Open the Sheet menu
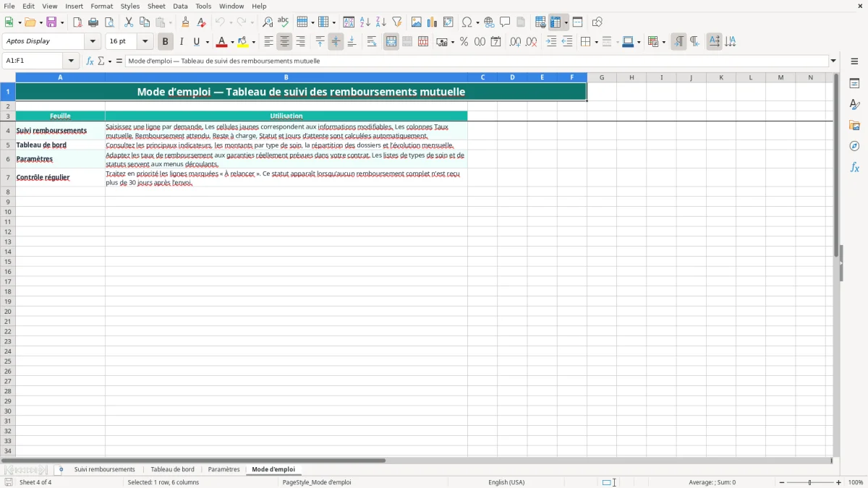The width and height of the screenshot is (868, 488). (x=156, y=6)
